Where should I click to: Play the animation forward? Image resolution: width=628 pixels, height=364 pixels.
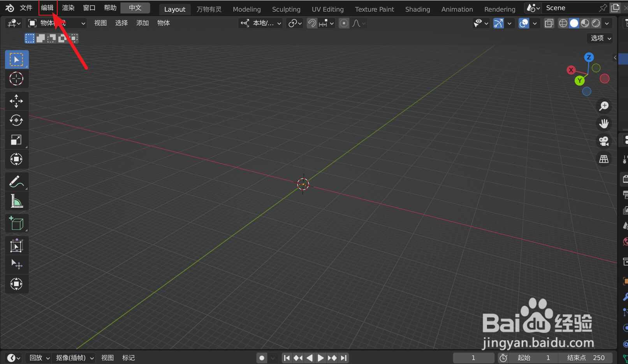coord(320,358)
